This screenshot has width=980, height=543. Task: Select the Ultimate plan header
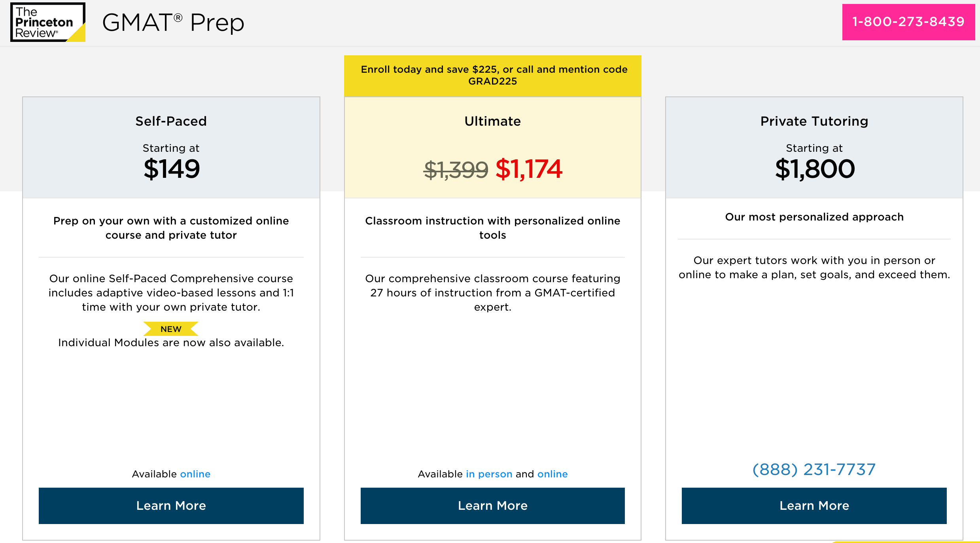[x=492, y=121]
